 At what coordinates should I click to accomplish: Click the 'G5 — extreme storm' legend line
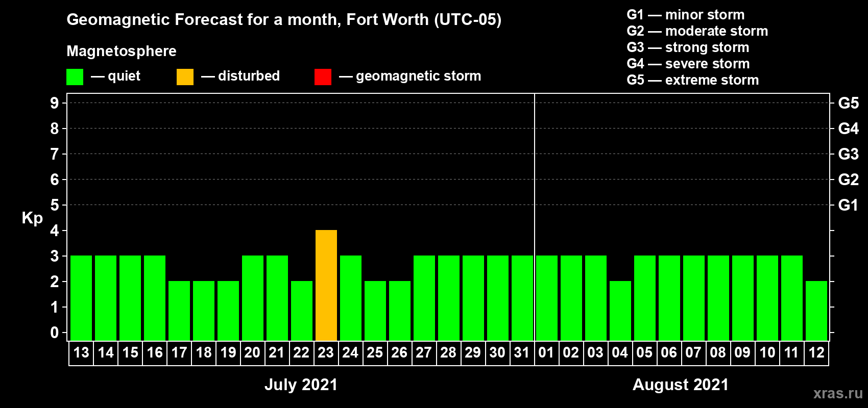[x=693, y=80]
